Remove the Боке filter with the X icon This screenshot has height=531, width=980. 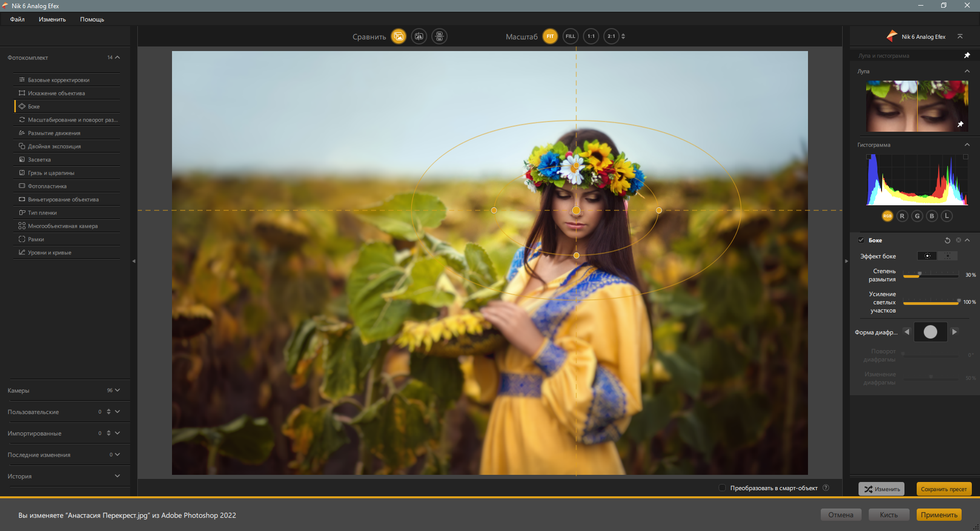[x=959, y=240]
